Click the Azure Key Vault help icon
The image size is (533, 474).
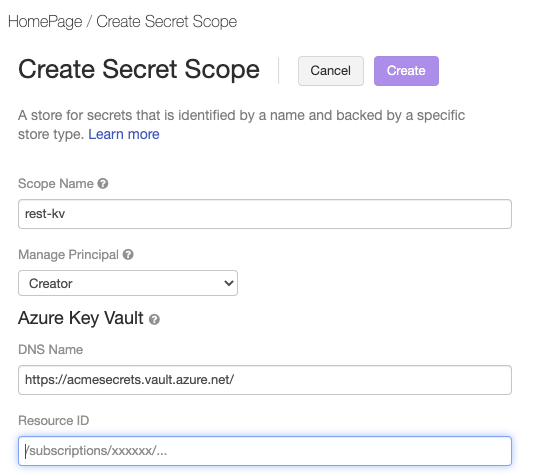(x=154, y=319)
